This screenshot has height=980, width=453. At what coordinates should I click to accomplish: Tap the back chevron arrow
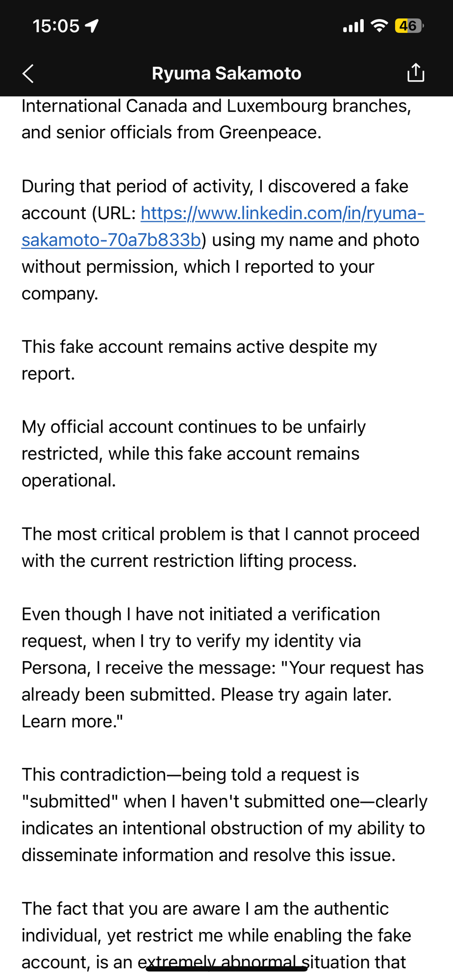click(28, 73)
